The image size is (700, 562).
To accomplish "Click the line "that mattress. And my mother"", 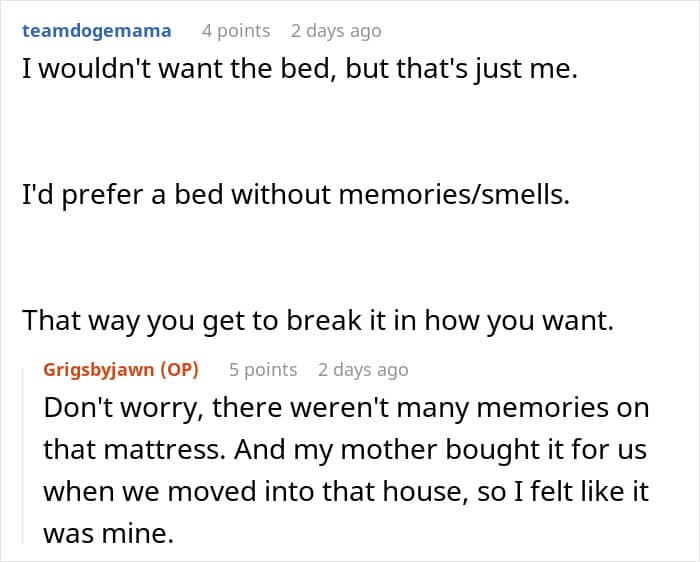I will pyautogui.click(x=345, y=450).
